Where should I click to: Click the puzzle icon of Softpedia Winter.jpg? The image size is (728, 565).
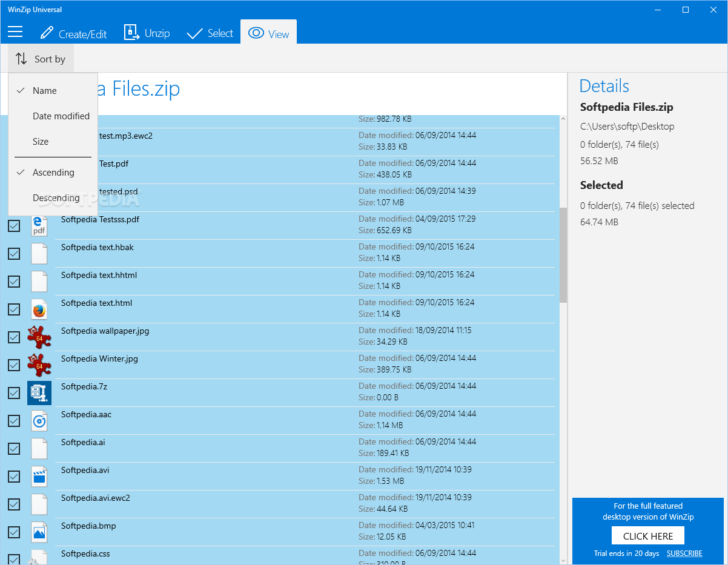pos(39,365)
